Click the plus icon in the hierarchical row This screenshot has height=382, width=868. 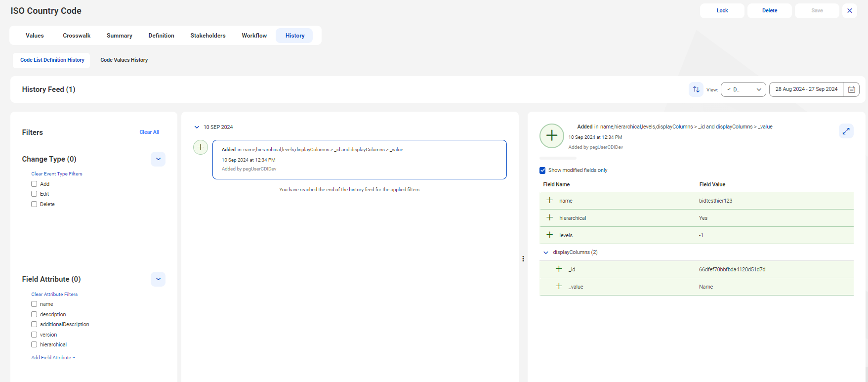[x=549, y=217]
